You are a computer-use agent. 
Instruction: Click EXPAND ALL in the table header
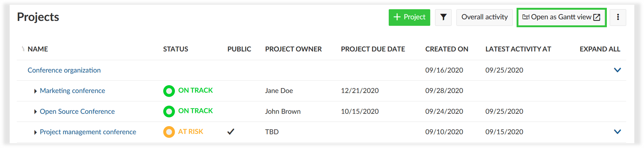click(600, 49)
